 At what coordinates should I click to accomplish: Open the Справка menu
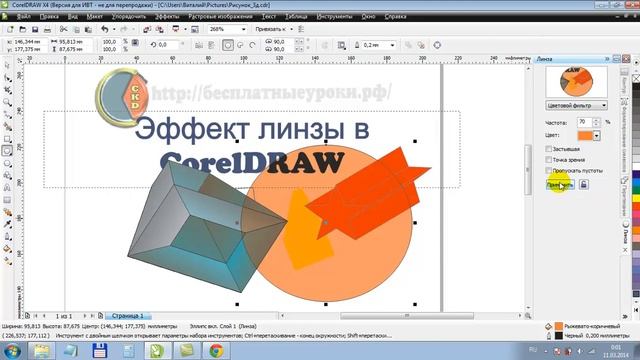pyautogui.click(x=395, y=17)
